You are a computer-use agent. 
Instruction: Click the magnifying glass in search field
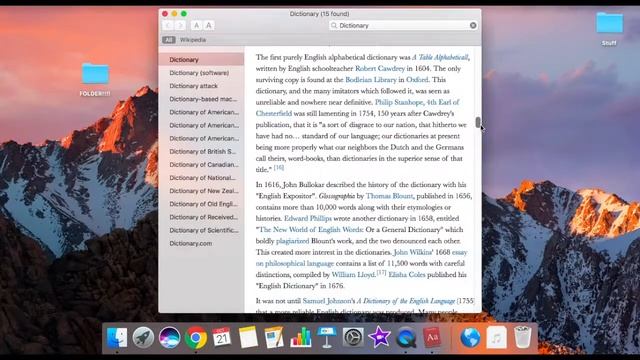click(334, 25)
